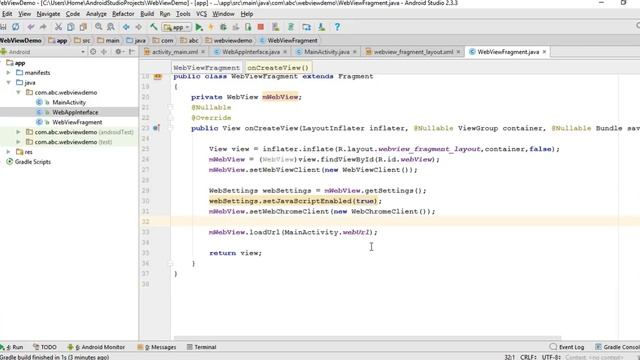Click Scroll from Source target icon

tap(93, 52)
